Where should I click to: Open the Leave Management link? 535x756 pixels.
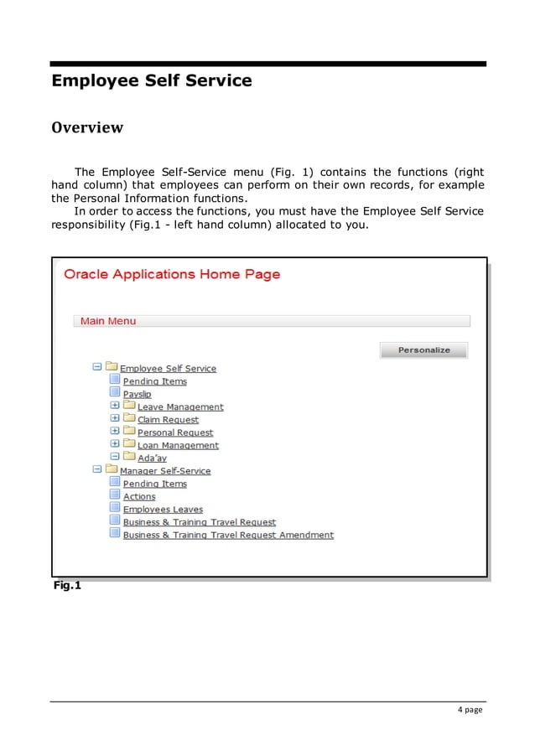tap(180, 407)
